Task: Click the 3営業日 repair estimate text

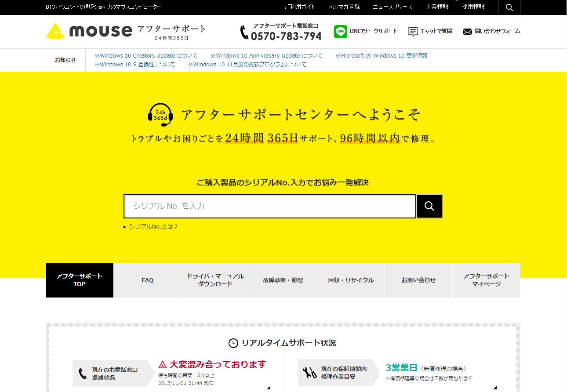Action: pos(401,368)
